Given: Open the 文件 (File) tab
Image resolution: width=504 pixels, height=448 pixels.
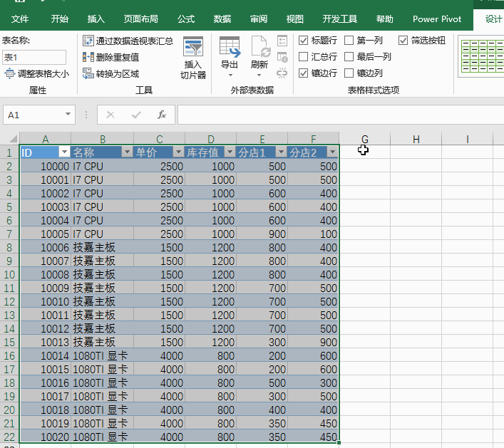Looking at the screenshot, I should tap(20, 19).
